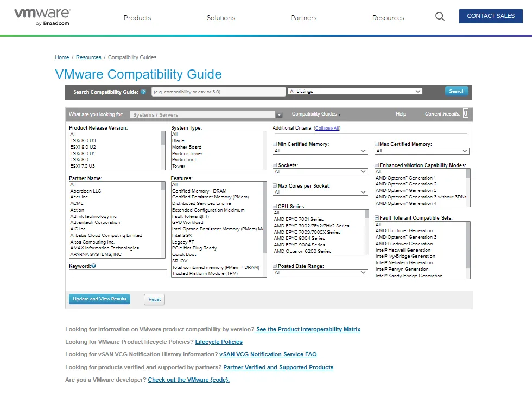
Task: Open the All Listings dropdown
Action: click(x=355, y=92)
